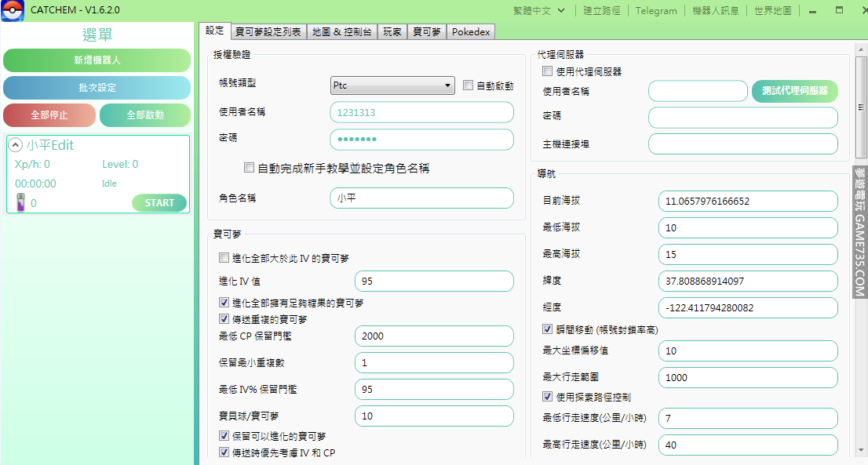Viewport: 868px width, 465px height.
Task: Toggle 進化全部大於此 IV 的寶可夢 checkbox
Action: coord(224,258)
